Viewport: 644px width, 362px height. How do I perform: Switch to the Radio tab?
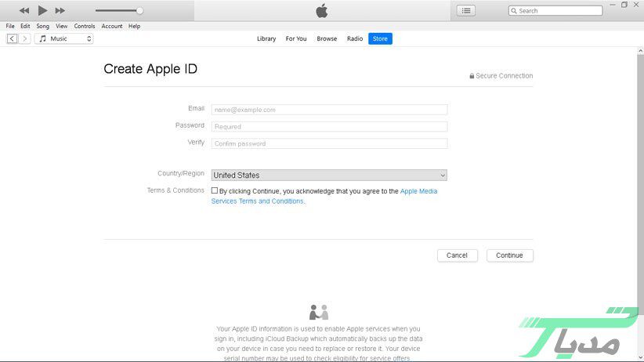[355, 38]
